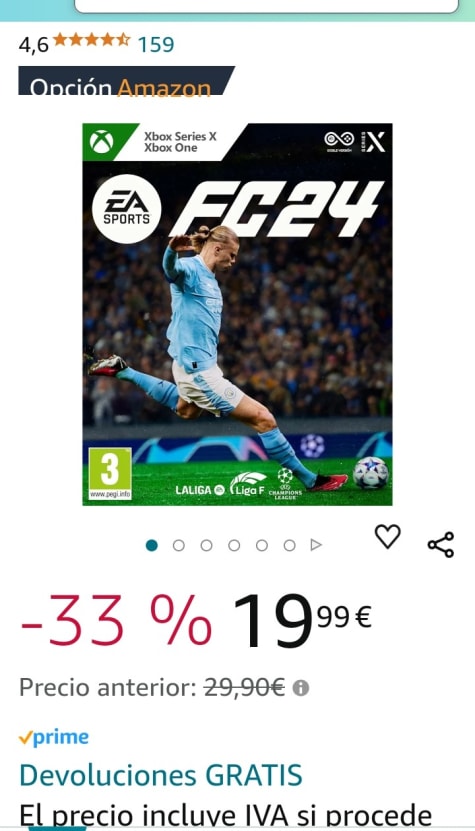Tap the star rating icons

(x=91, y=40)
